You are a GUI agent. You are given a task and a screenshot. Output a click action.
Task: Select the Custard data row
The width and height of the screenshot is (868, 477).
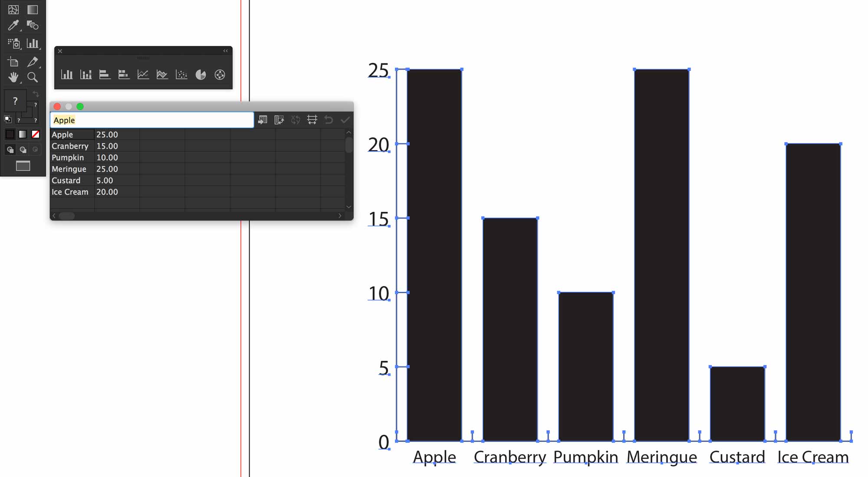click(x=70, y=181)
